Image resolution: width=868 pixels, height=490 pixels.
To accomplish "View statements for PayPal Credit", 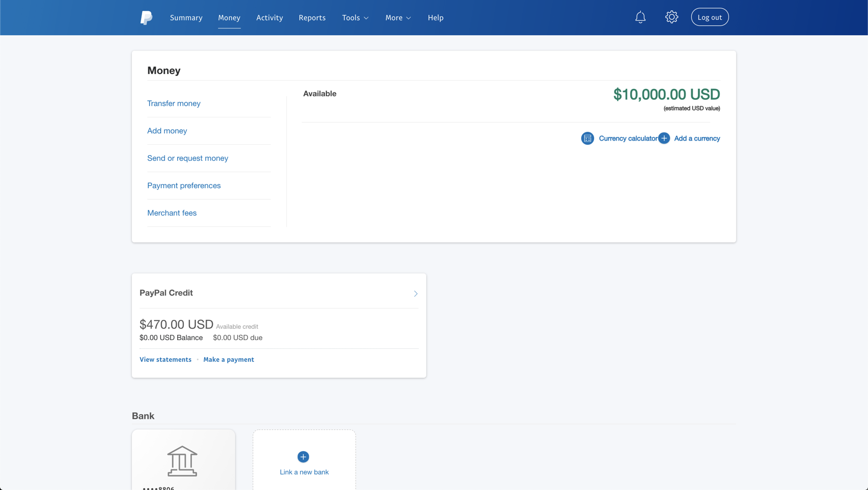I will point(165,359).
